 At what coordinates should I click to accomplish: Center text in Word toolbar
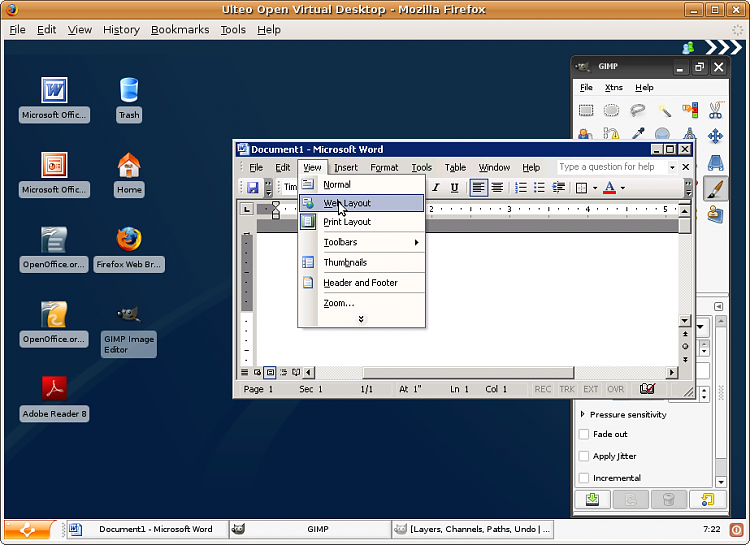pos(497,188)
